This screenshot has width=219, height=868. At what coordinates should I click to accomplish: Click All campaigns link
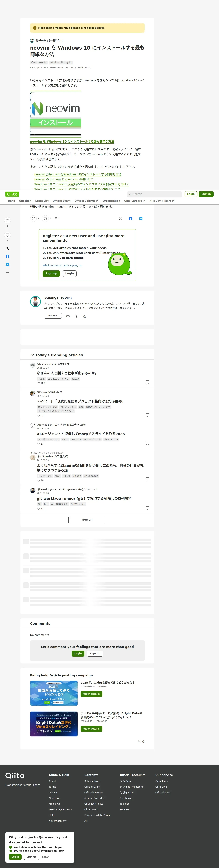coord(141,742)
